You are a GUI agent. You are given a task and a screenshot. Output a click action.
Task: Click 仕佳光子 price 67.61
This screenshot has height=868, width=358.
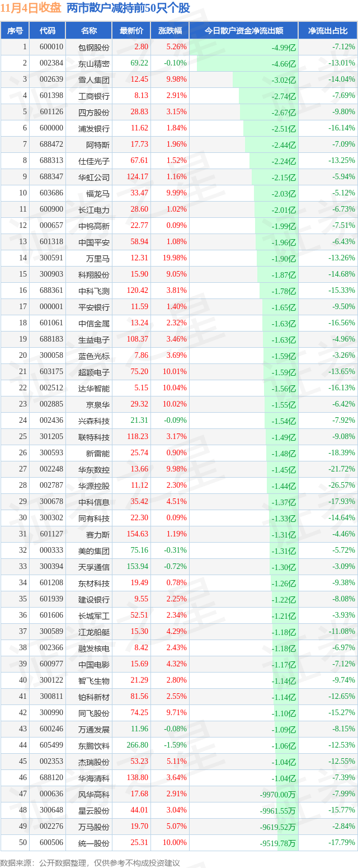139,161
